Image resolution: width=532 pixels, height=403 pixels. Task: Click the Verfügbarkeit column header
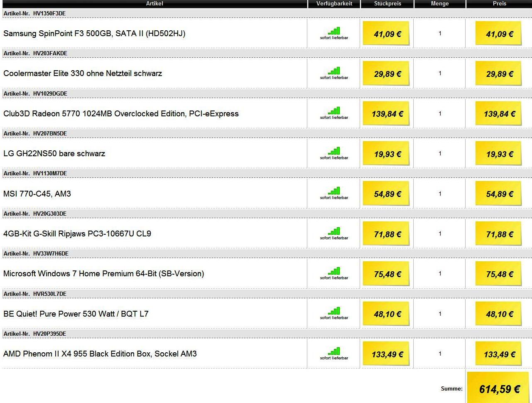tap(334, 4)
